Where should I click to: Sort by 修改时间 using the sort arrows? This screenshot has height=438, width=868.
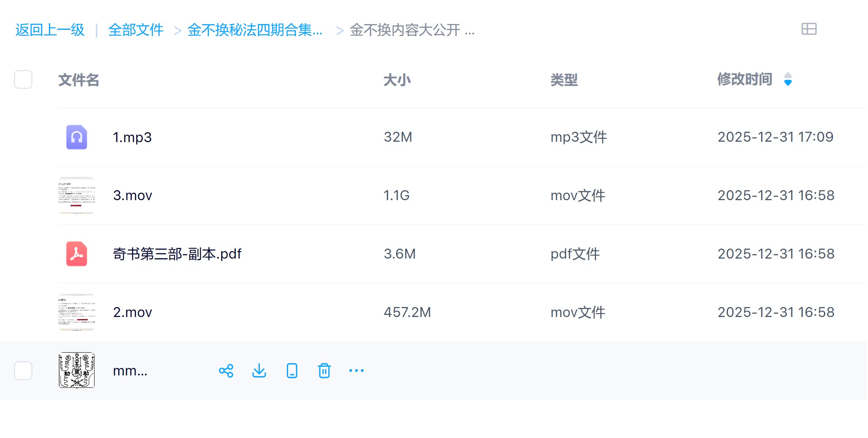(x=788, y=79)
